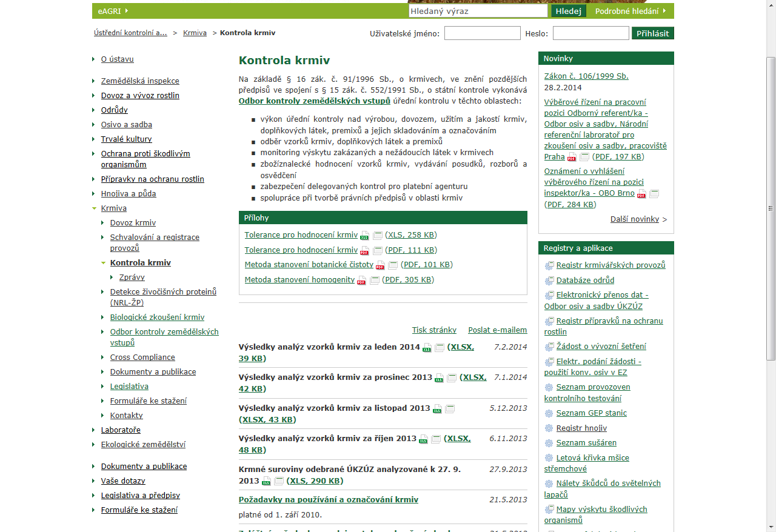Collapse the Kontrola krmiv submenu arrow
776x532 pixels.
click(103, 263)
